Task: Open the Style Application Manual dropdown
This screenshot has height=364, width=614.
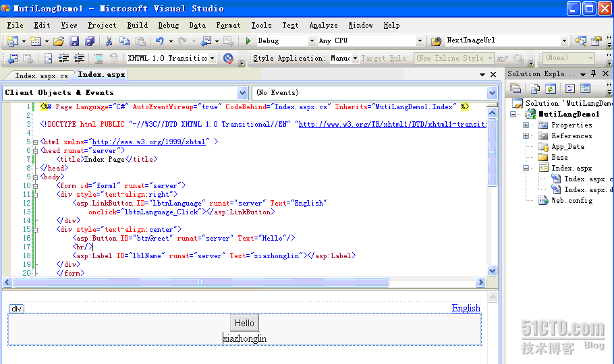Action: pos(355,59)
